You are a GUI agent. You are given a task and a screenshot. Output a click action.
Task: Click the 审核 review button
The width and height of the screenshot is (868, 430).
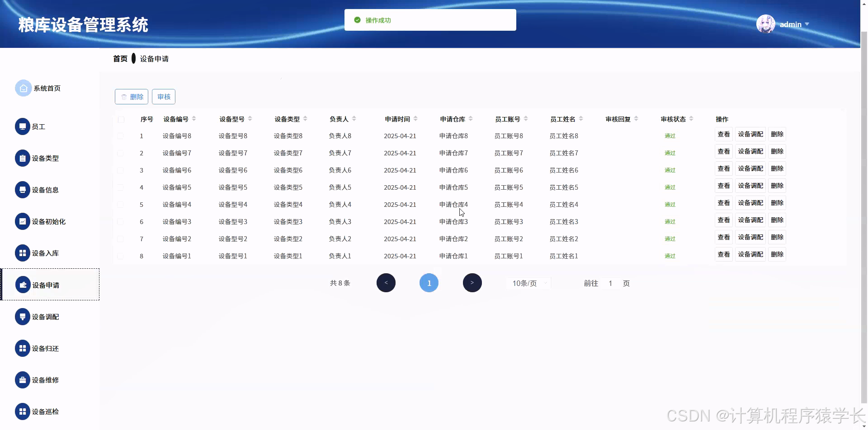click(x=164, y=97)
